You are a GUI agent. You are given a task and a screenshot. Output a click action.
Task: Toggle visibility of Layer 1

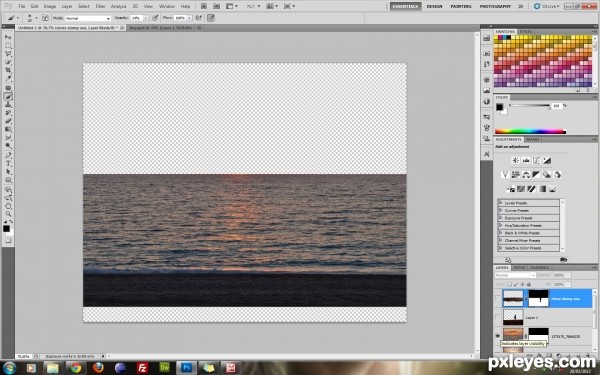coord(497,317)
